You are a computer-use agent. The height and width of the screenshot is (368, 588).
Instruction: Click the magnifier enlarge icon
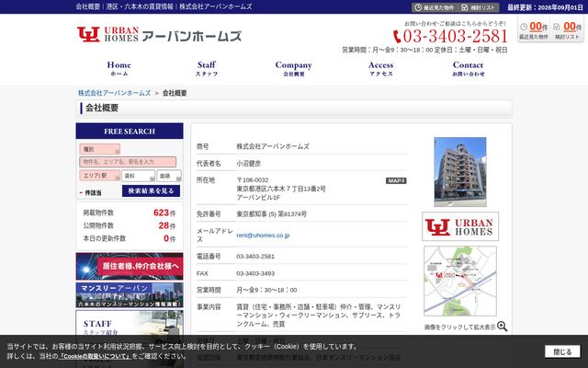pyautogui.click(x=503, y=327)
